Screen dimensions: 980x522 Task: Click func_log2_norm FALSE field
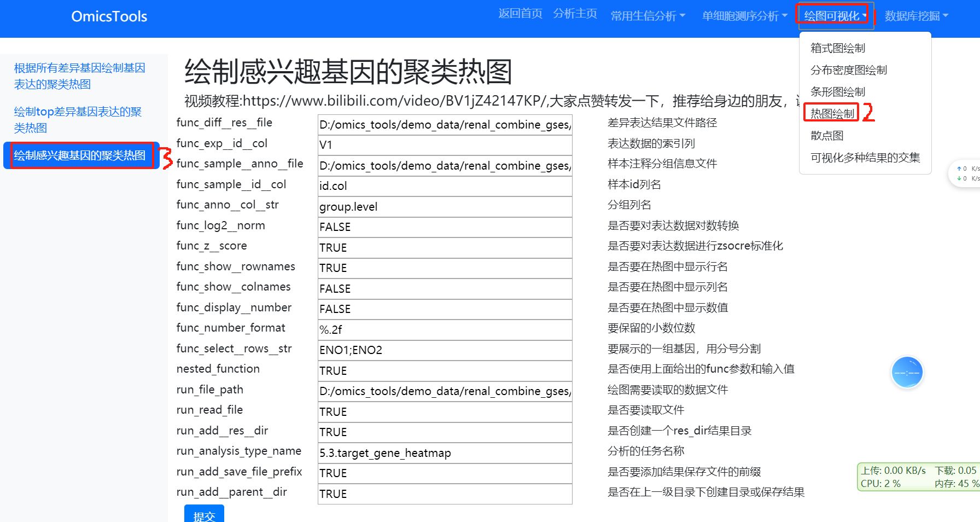[445, 227]
